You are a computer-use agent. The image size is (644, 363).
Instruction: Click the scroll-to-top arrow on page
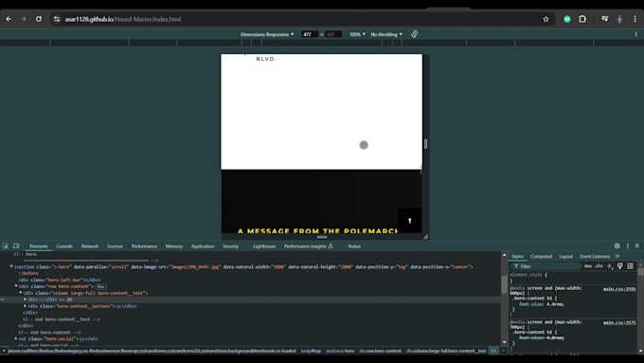pyautogui.click(x=409, y=221)
